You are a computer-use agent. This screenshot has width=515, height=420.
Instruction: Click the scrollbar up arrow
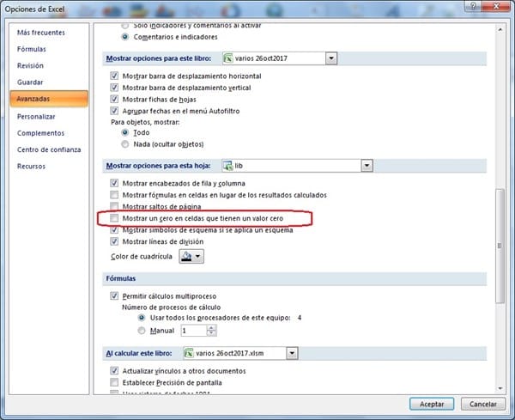[500, 30]
